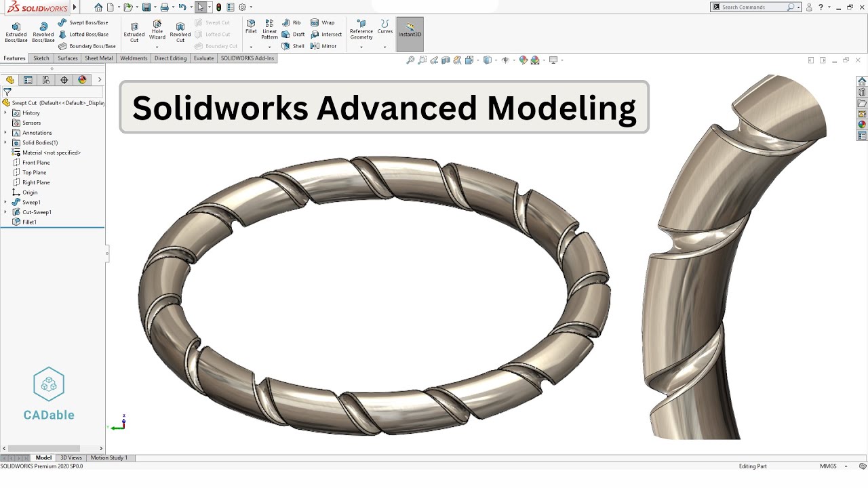Open the Motion Study 1 tab

[109, 457]
